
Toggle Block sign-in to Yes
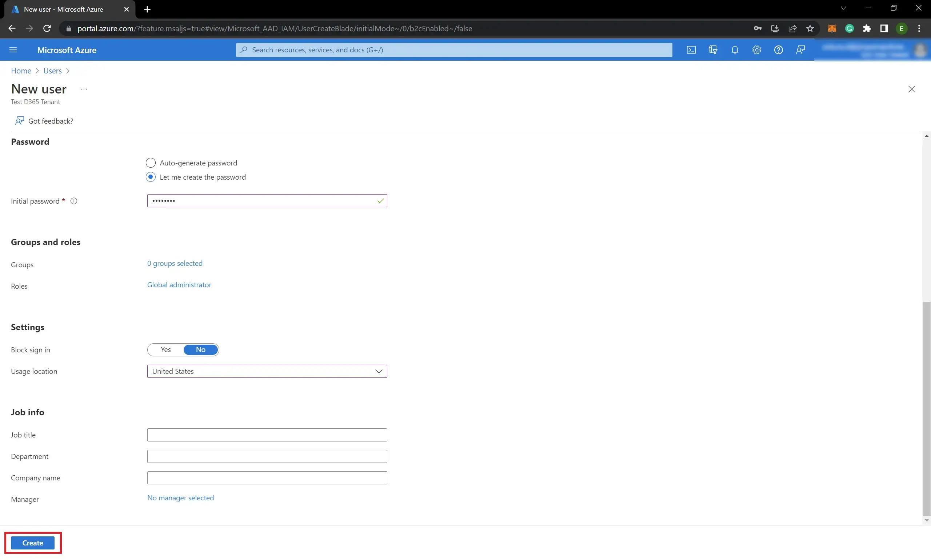click(165, 349)
